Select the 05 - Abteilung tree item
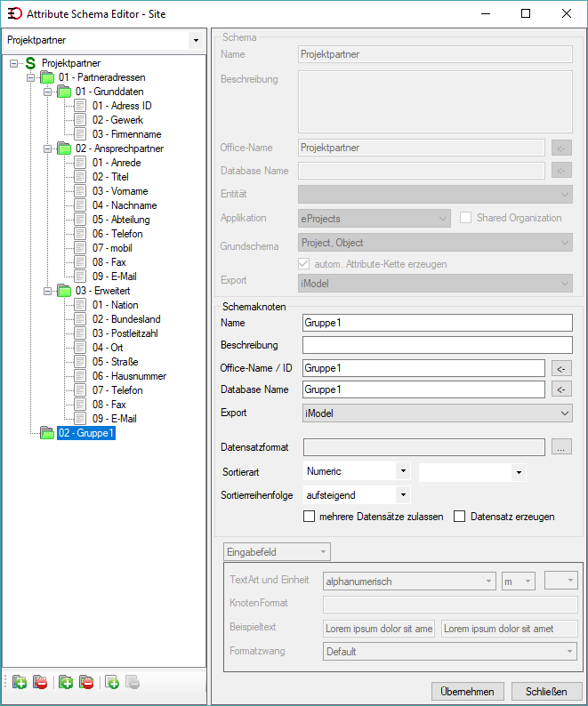588x706 pixels. tap(121, 220)
